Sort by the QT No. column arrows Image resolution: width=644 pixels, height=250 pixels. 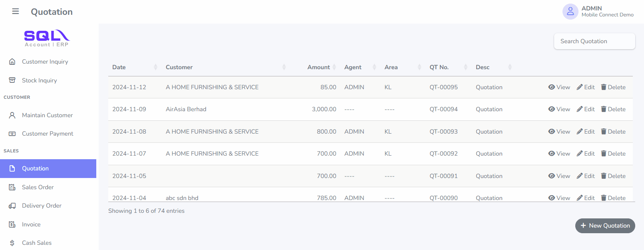(x=465, y=67)
